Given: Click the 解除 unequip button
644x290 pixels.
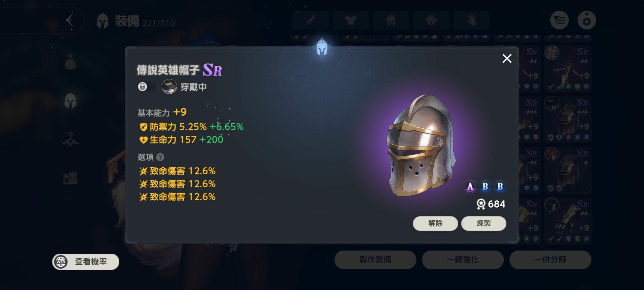Looking at the screenshot, I should tap(435, 223).
